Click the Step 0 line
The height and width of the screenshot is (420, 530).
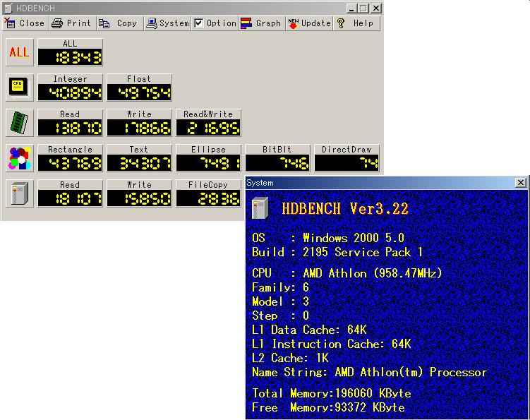281,315
